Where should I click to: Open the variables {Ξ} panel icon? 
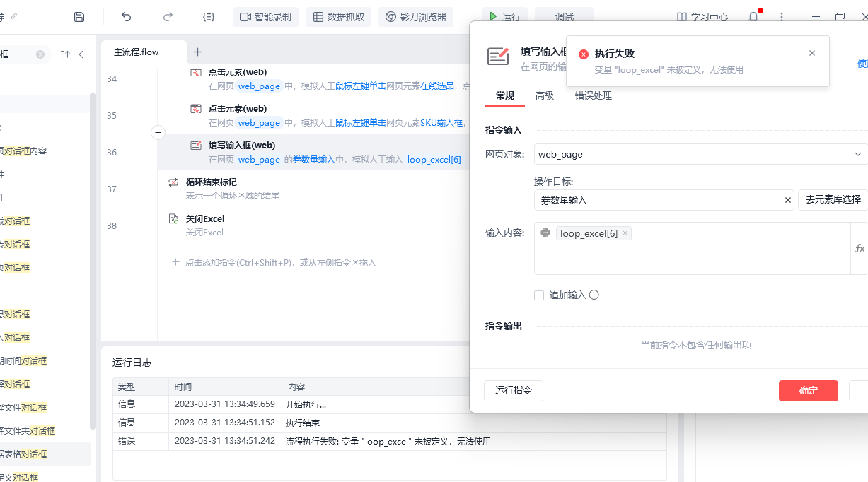click(208, 17)
